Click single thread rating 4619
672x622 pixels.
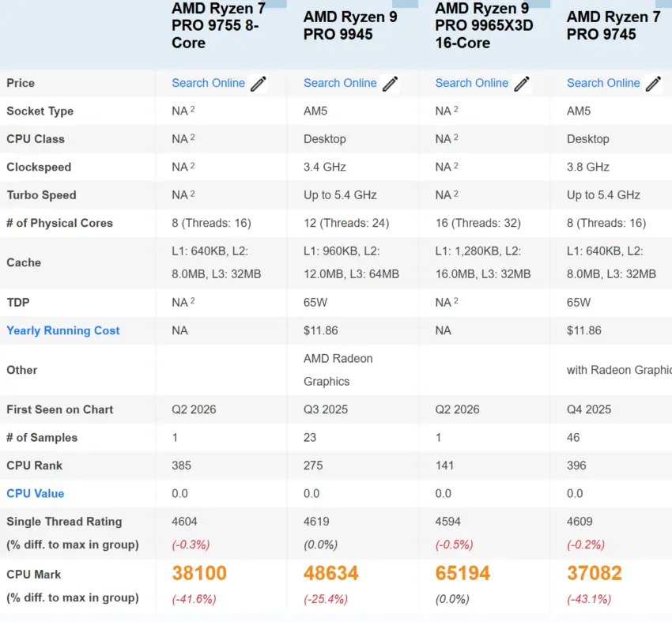(316, 522)
